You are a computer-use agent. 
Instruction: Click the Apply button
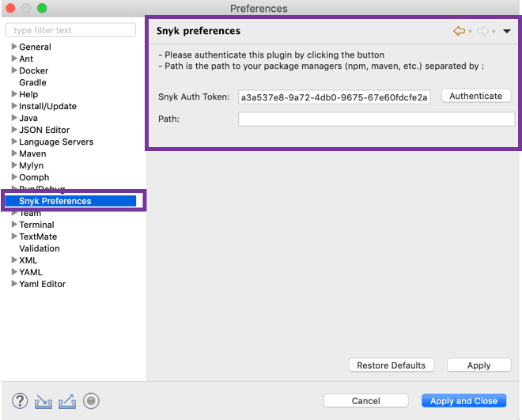point(479,365)
